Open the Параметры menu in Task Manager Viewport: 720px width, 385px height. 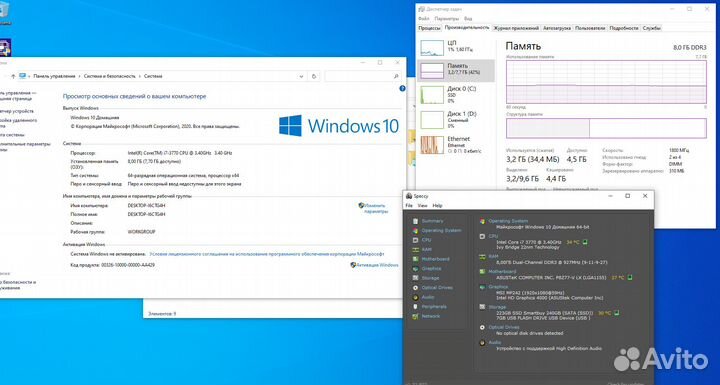446,19
